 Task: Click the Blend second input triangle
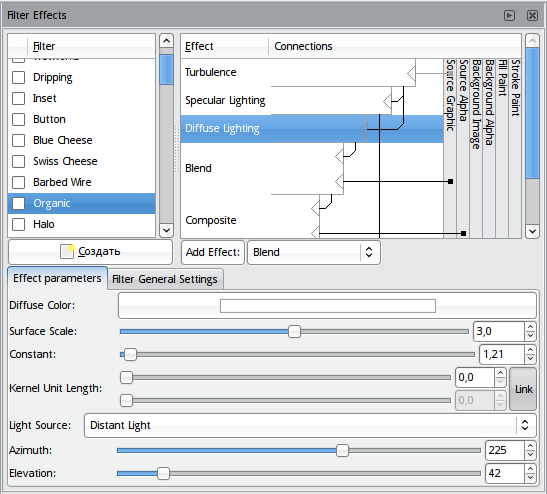pyautogui.click(x=339, y=182)
